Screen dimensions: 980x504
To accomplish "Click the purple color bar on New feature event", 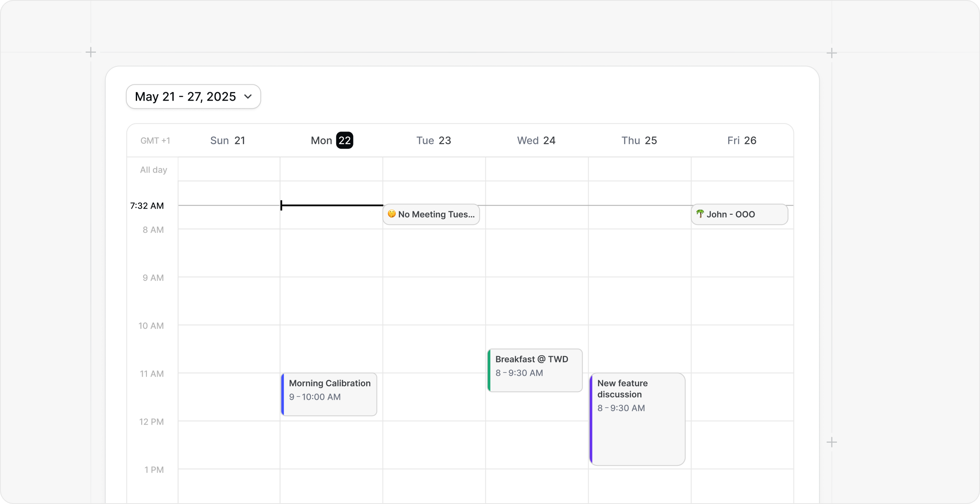I will click(x=591, y=419).
